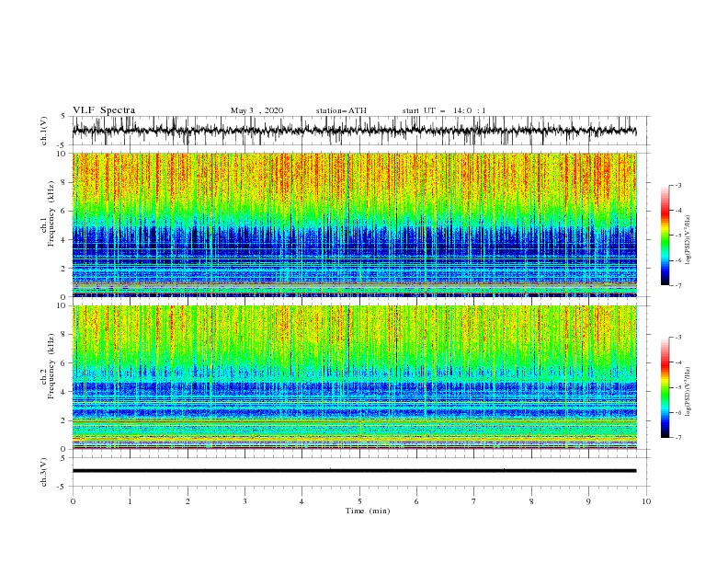Image resolution: width=728 pixels, height=563 pixels.
Task: Click the ch.2 spectrogram plot area
Action: click(x=355, y=377)
